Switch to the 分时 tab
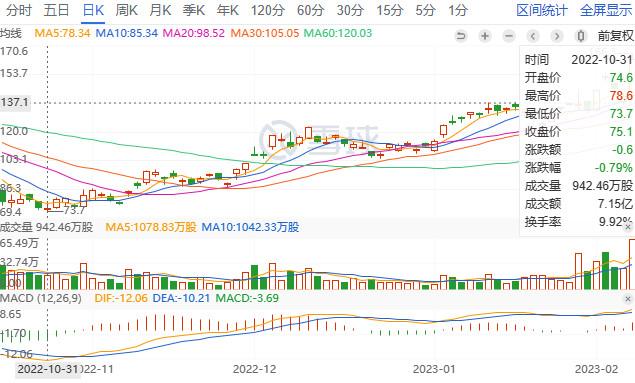Screen dimensions: 635x383 19,10
